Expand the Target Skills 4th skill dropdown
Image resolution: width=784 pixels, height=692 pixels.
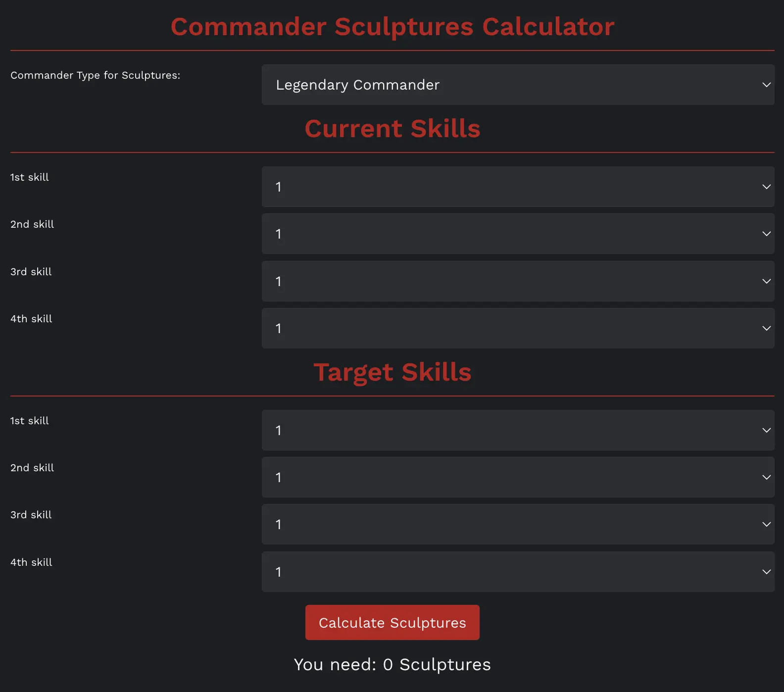click(x=518, y=572)
